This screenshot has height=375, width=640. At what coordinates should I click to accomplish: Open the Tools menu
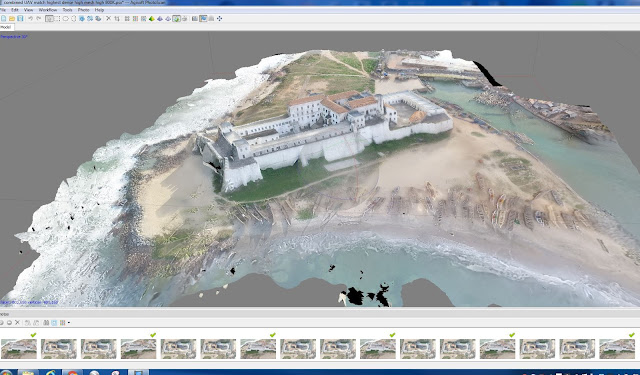tap(67, 10)
